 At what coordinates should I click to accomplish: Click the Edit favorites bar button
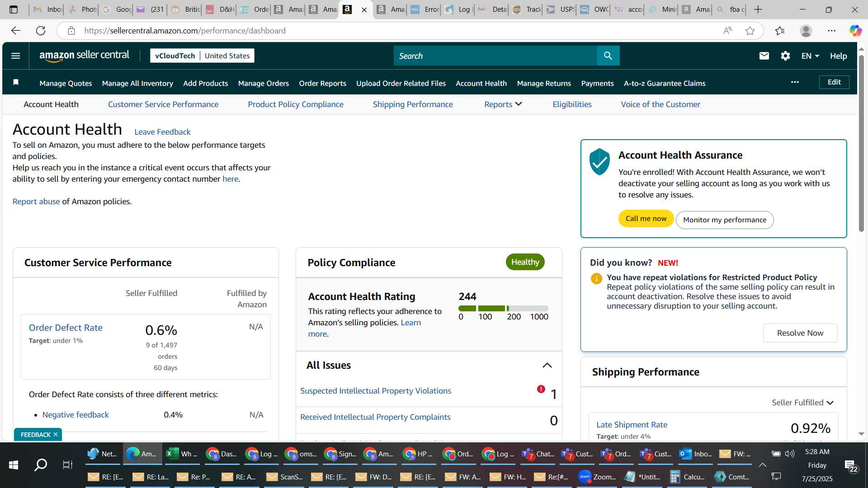tap(834, 82)
